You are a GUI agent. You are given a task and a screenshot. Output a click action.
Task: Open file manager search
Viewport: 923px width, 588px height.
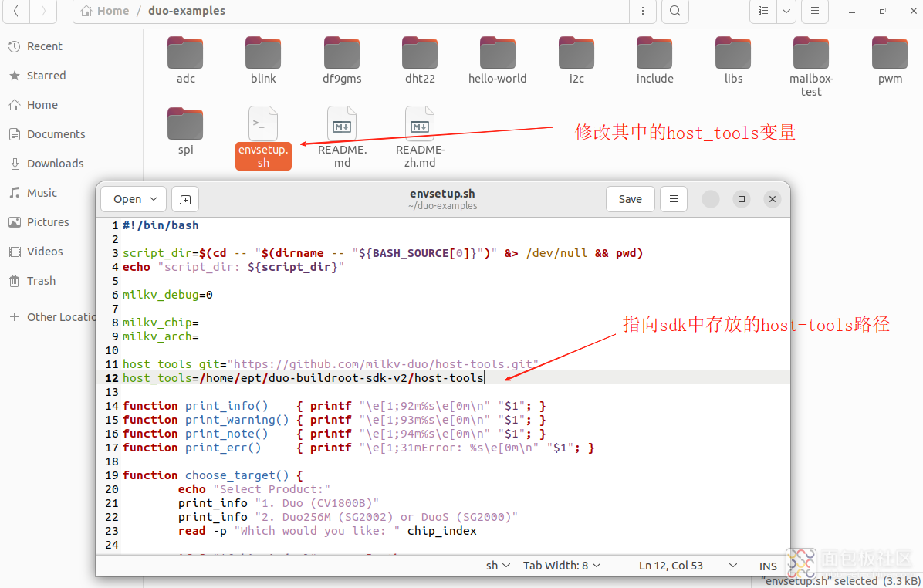point(675,11)
